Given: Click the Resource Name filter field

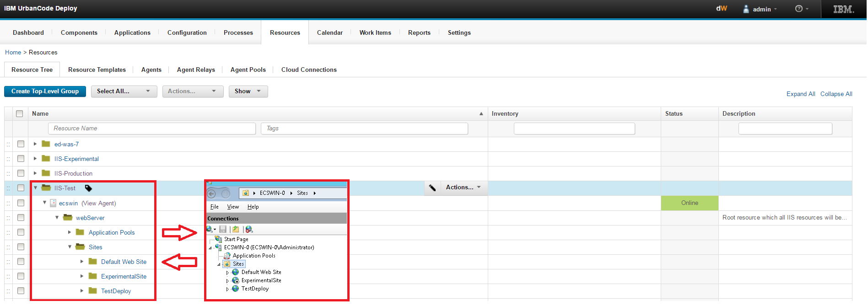Looking at the screenshot, I should click(151, 129).
